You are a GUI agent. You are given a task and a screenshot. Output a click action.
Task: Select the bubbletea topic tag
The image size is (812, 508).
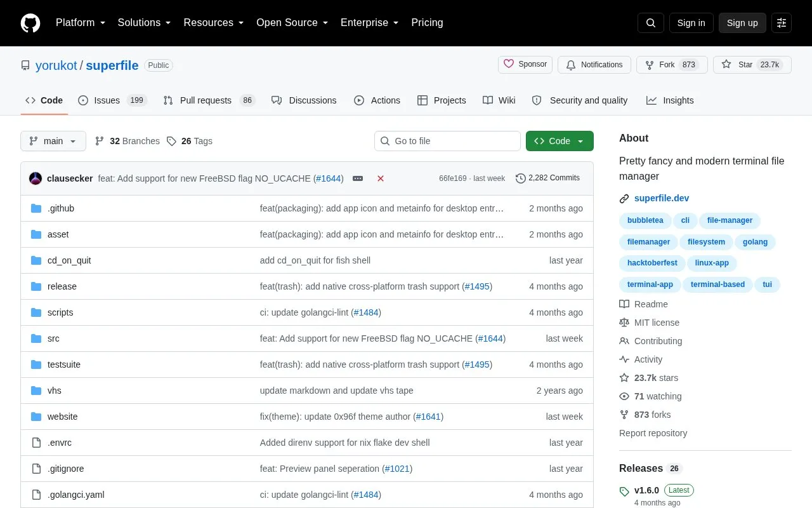(x=645, y=220)
